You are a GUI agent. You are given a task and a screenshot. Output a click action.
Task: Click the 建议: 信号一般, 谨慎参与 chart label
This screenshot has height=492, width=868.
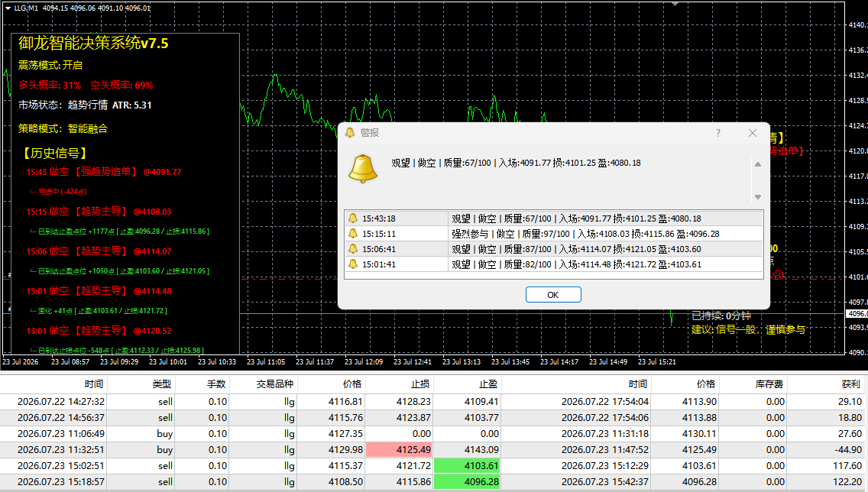click(x=749, y=330)
